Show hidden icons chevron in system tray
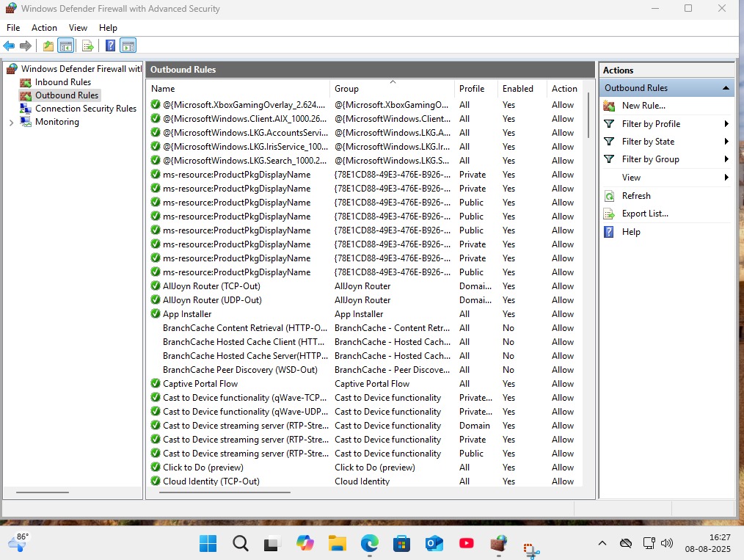 coord(602,543)
